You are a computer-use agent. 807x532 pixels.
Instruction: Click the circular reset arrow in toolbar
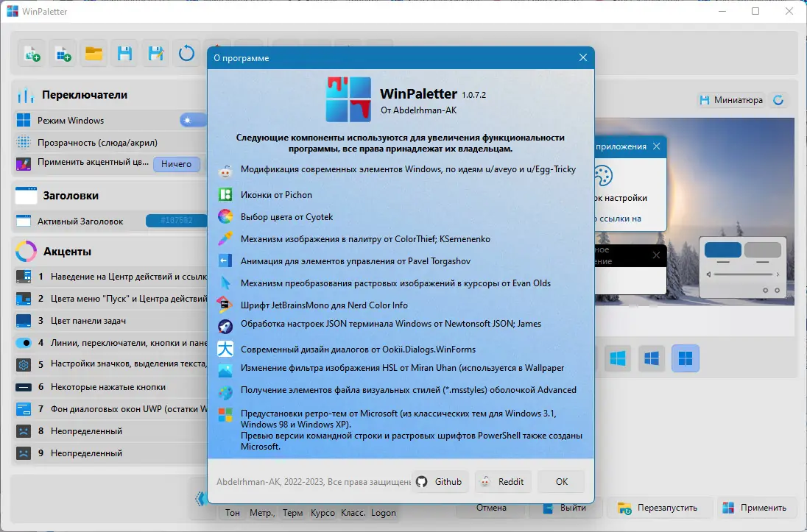pos(186,54)
